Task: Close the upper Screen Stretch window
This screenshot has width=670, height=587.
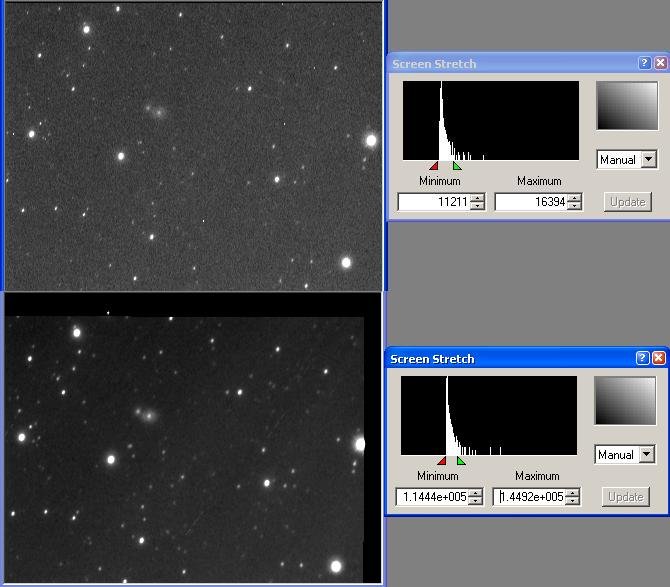Action: click(660, 63)
